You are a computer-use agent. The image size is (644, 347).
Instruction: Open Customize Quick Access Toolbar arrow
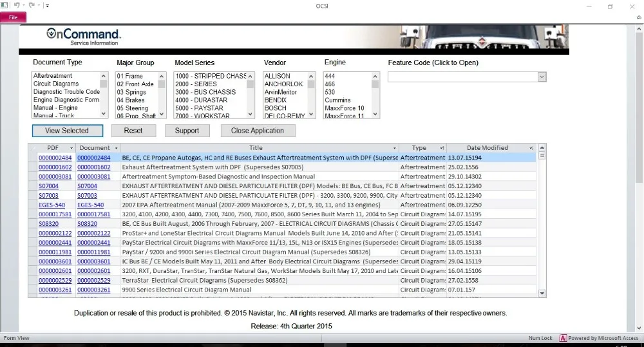(47, 6)
